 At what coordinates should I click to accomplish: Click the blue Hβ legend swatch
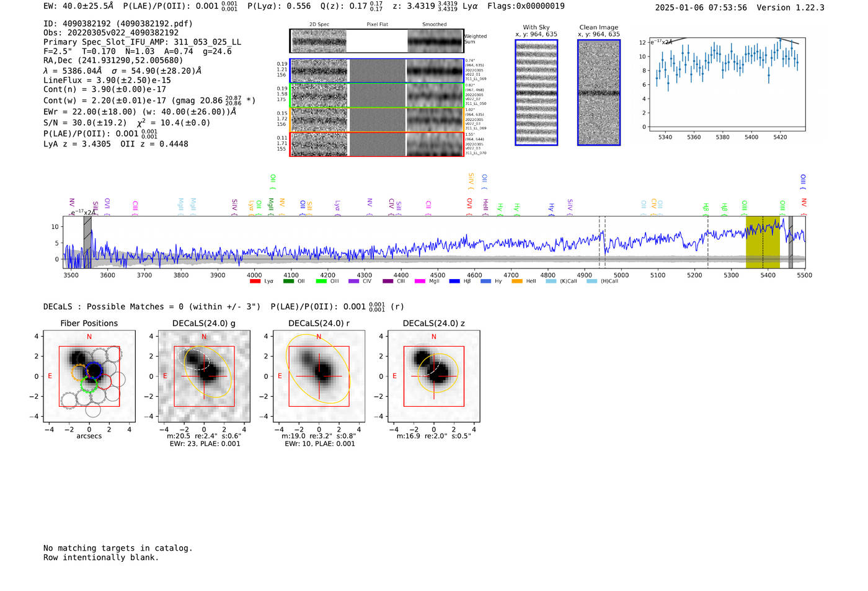(x=454, y=282)
